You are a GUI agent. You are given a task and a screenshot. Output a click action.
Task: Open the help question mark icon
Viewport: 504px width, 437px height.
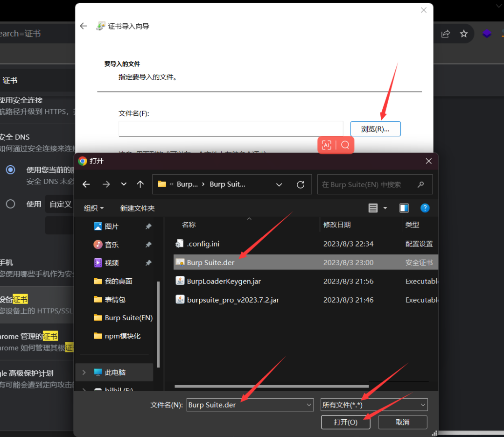pyautogui.click(x=425, y=208)
